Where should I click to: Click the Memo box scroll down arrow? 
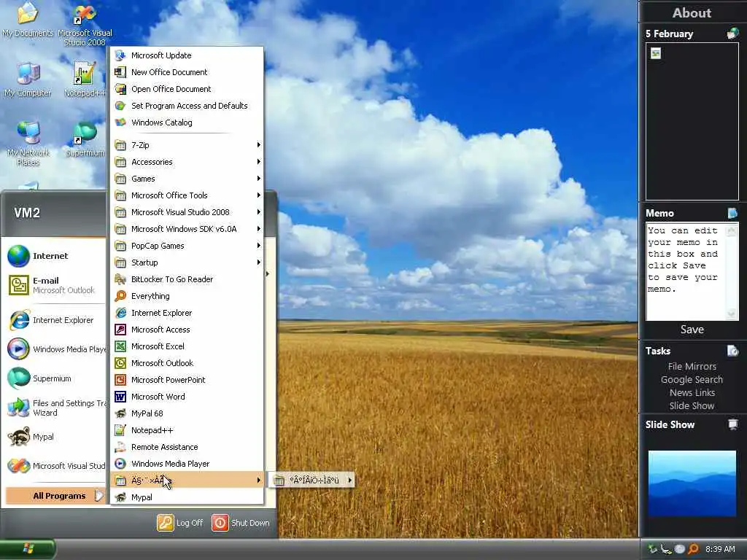pos(731,314)
